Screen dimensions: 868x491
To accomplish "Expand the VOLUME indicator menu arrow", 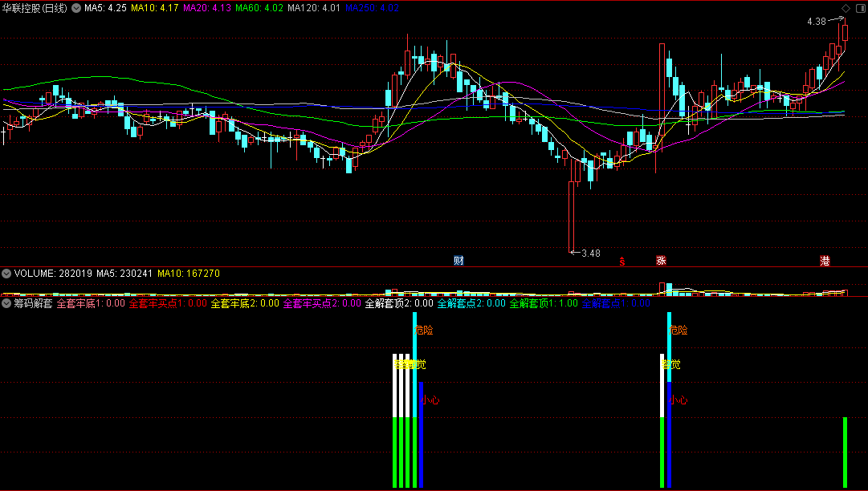I will (x=6, y=274).
